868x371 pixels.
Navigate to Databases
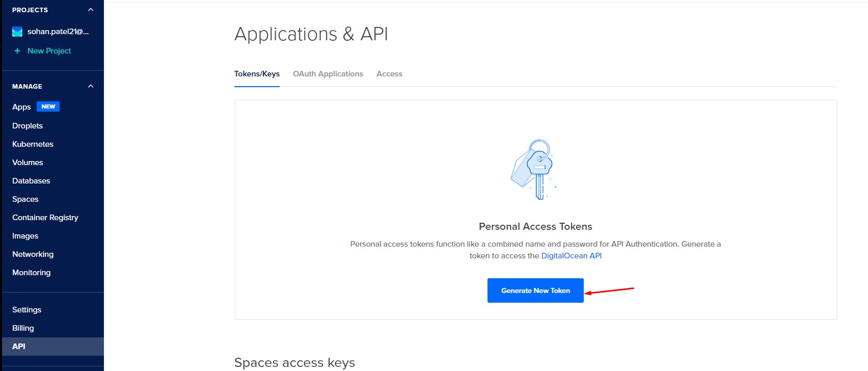point(31,181)
